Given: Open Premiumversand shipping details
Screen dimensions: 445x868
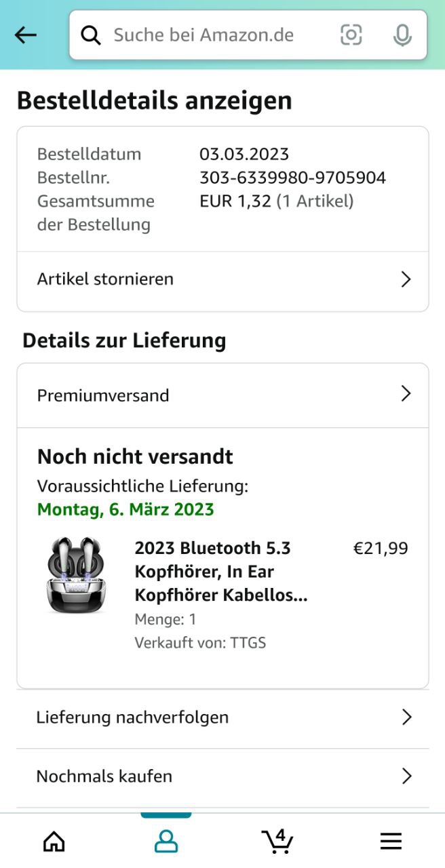Looking at the screenshot, I should [103, 395].
